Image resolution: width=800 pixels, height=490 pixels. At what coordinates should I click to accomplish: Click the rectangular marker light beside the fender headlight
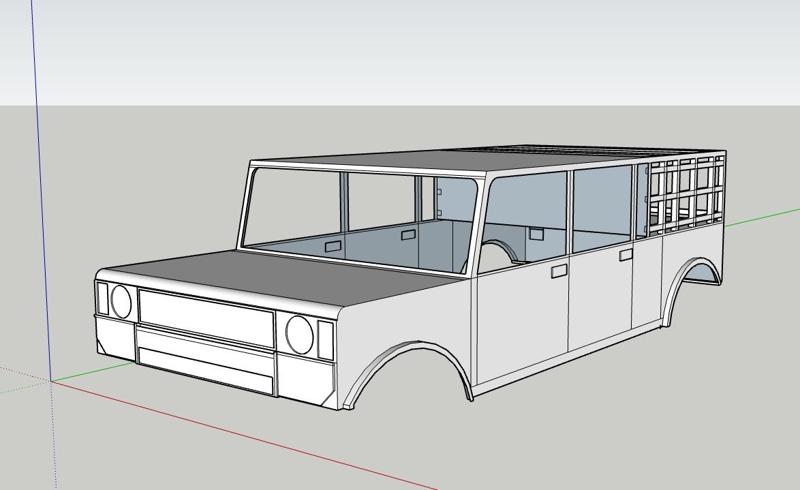326,339
